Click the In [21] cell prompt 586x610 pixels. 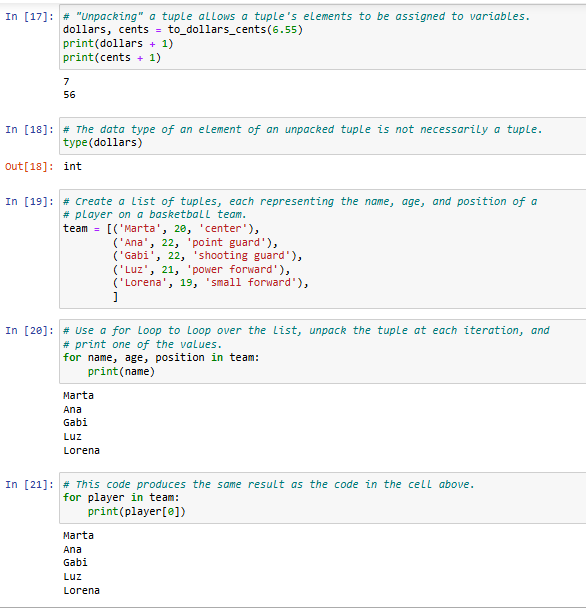click(x=29, y=485)
